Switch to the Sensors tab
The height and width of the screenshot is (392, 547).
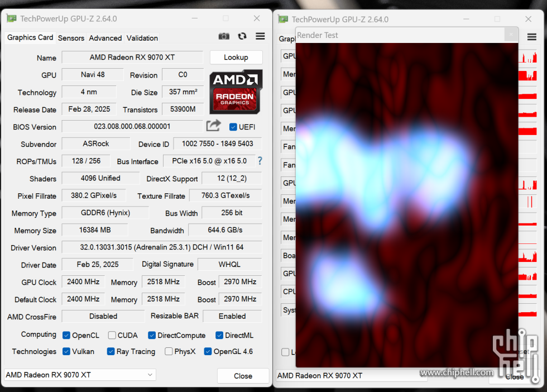pos(71,38)
